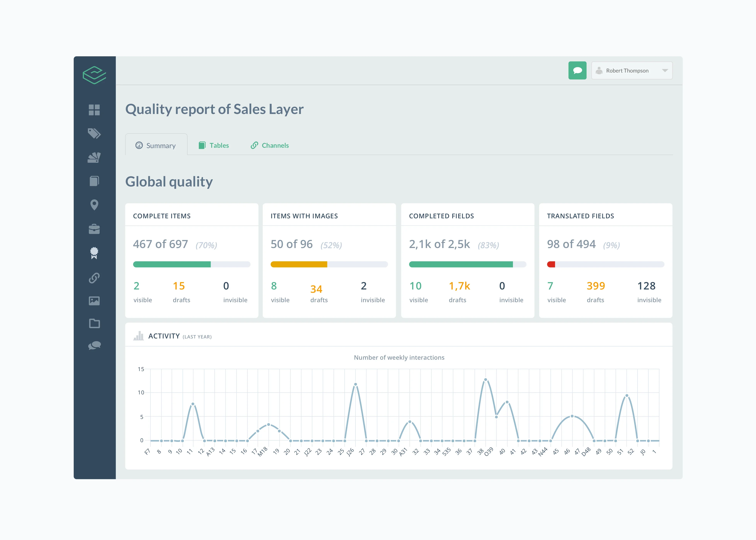This screenshot has height=540, width=756.
Task: Click the dropdown arrow beside user name
Action: coord(665,71)
